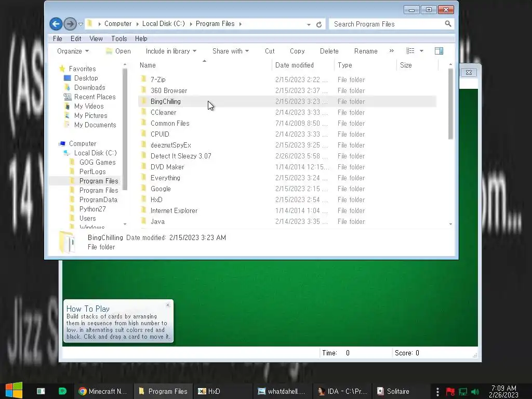Image resolution: width=532 pixels, height=399 pixels.
Task: Click the Back navigation arrow
Action: click(56, 24)
